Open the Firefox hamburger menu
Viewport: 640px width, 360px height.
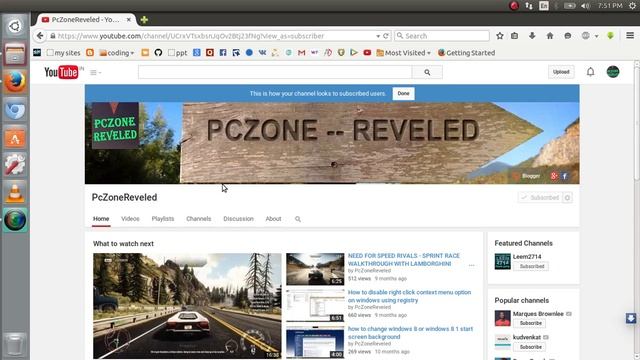click(630, 36)
